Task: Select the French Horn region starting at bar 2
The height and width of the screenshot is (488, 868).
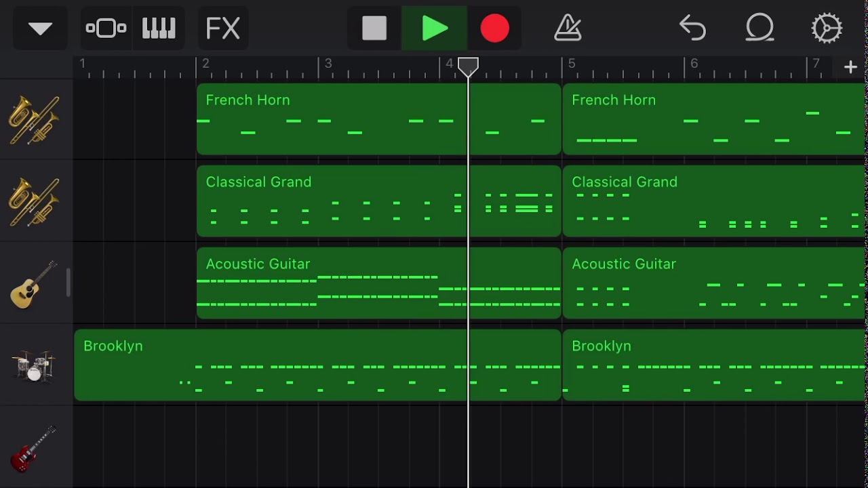Action: [379, 119]
